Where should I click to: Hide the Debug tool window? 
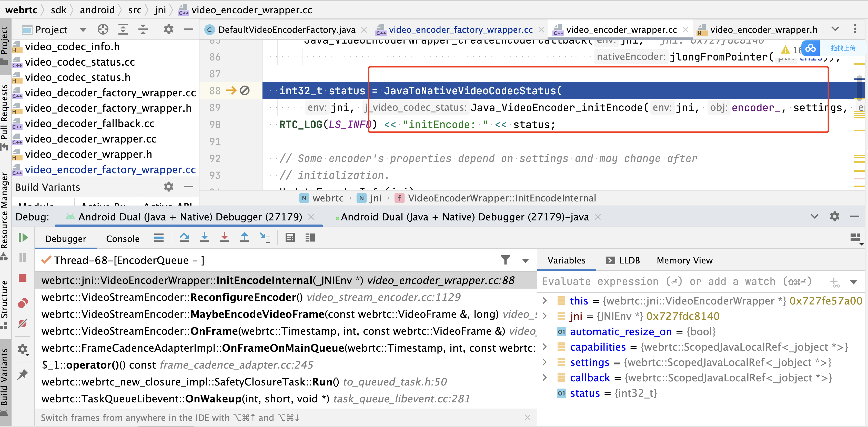click(855, 217)
